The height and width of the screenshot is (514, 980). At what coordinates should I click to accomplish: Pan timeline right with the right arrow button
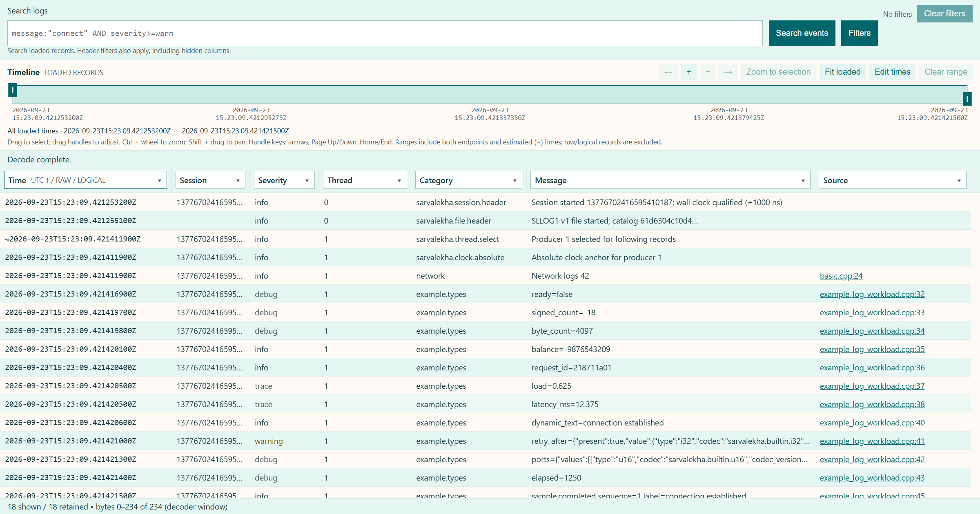coord(728,72)
